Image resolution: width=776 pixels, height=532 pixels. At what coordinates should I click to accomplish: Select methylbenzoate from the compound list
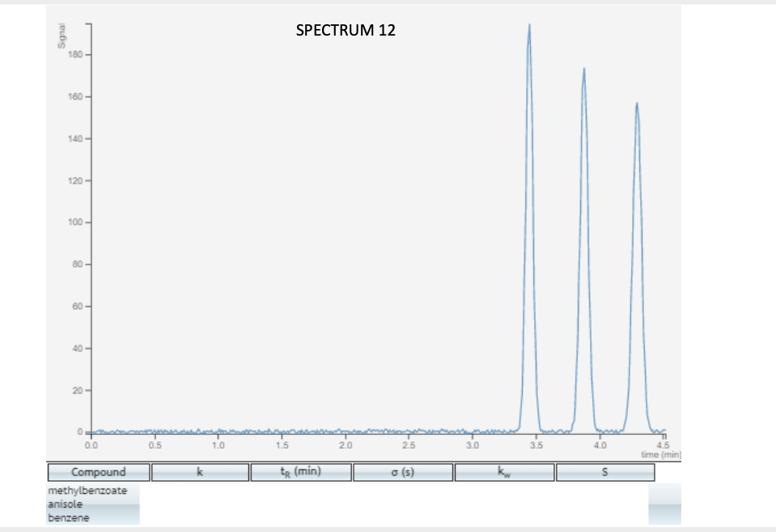tap(87, 490)
